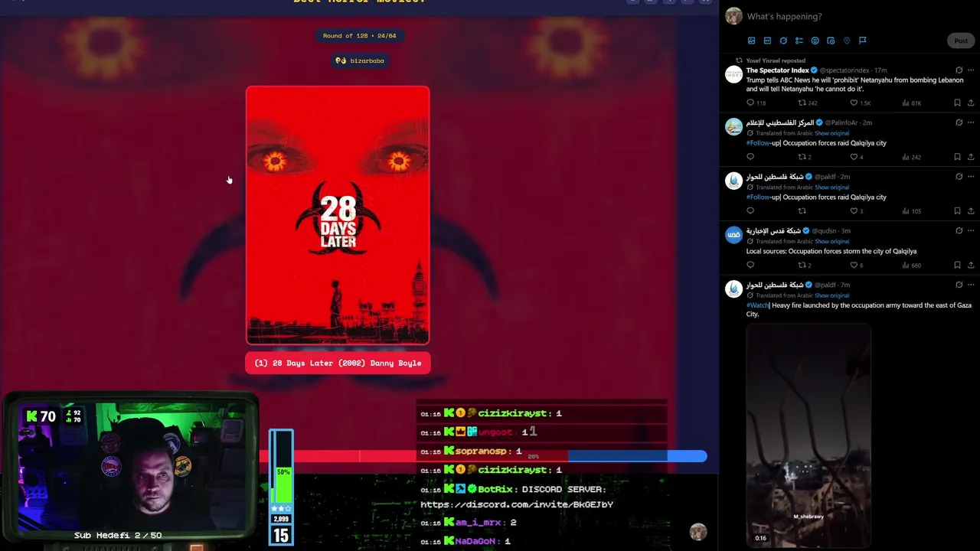Repost The Spectator Index tweet
Screen dimensions: 980x551
tap(802, 103)
